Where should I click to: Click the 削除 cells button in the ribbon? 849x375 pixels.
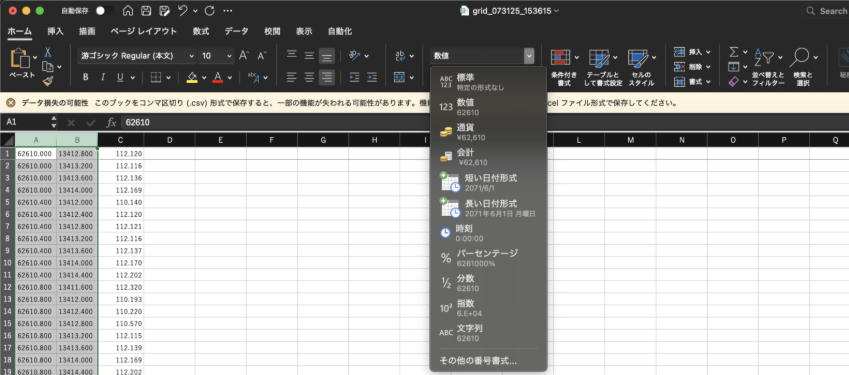click(693, 67)
